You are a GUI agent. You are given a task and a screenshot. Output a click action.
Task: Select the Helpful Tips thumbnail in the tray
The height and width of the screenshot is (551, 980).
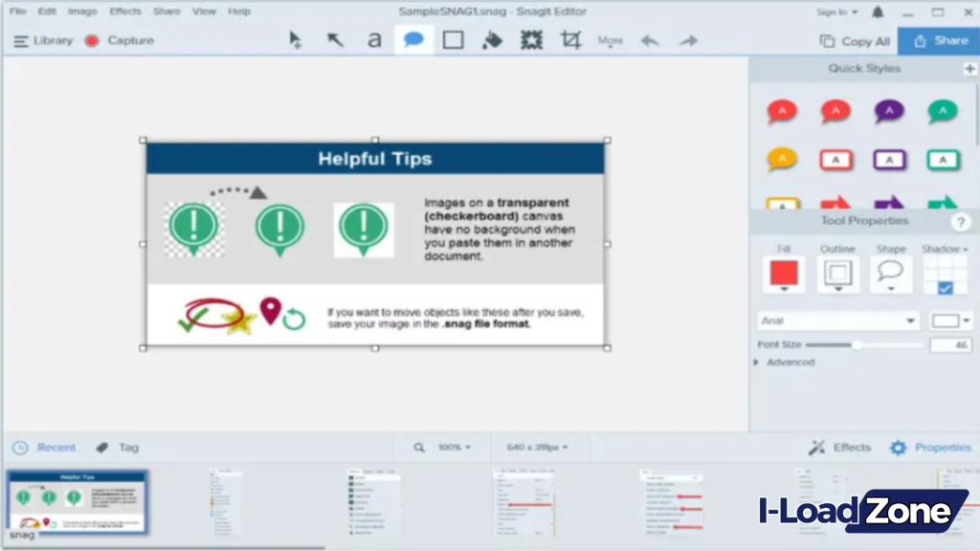coord(76,501)
